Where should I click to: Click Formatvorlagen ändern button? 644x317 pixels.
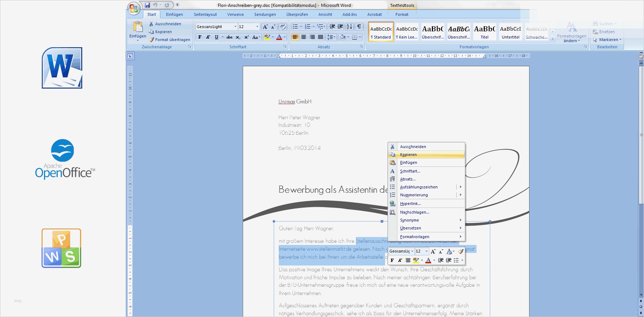[x=572, y=32]
